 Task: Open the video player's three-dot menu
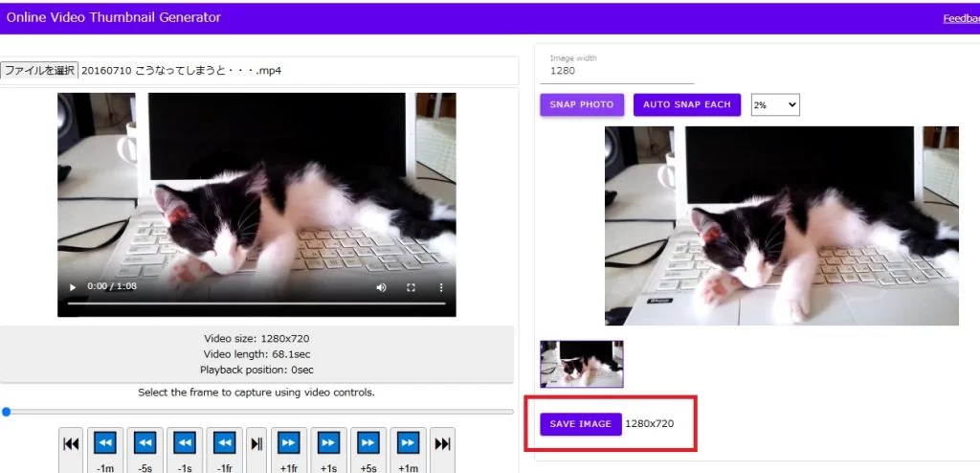[x=441, y=287]
